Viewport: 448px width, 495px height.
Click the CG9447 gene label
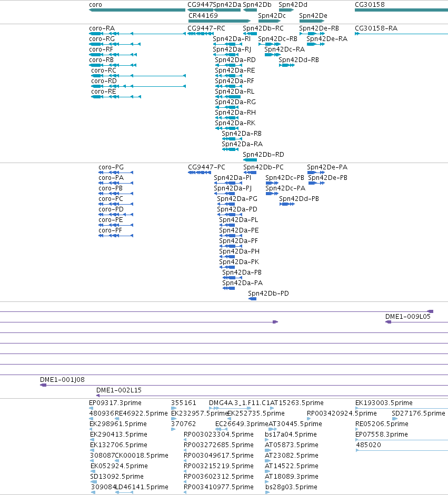(x=200, y=4)
